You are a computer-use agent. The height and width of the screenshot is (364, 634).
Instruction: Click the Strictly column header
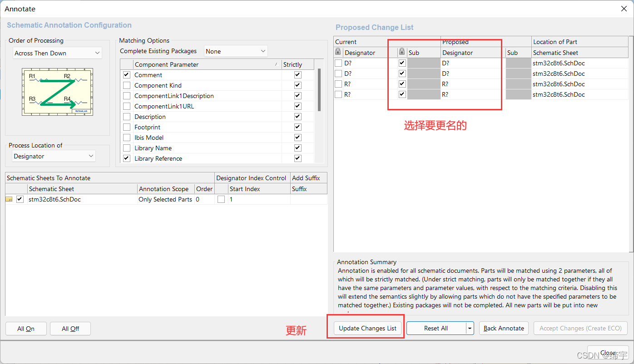(297, 64)
